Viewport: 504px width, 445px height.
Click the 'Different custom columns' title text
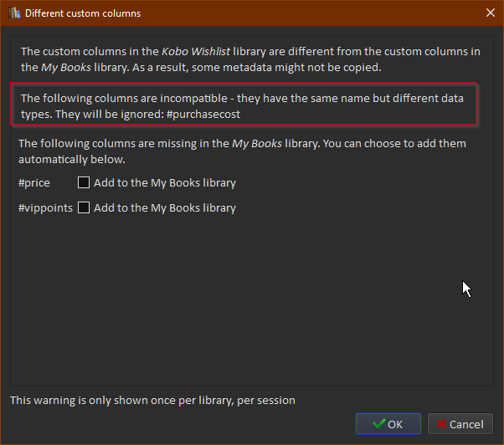[83, 13]
